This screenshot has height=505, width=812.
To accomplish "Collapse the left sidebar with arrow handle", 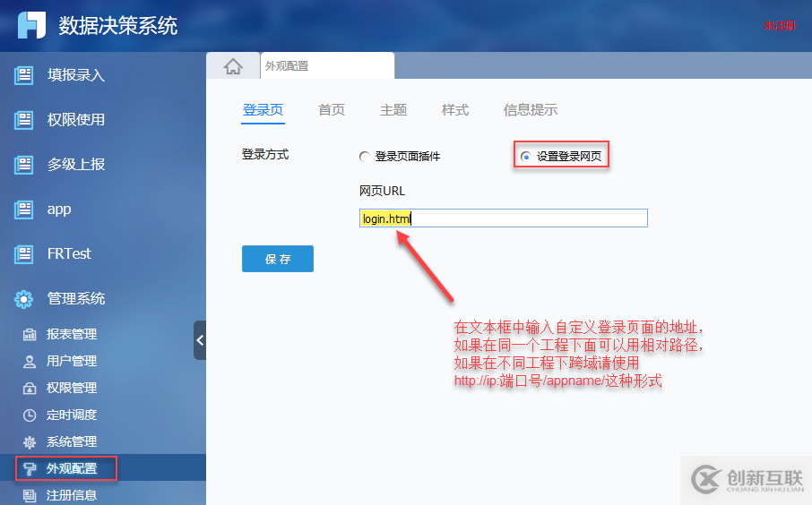I will (200, 340).
